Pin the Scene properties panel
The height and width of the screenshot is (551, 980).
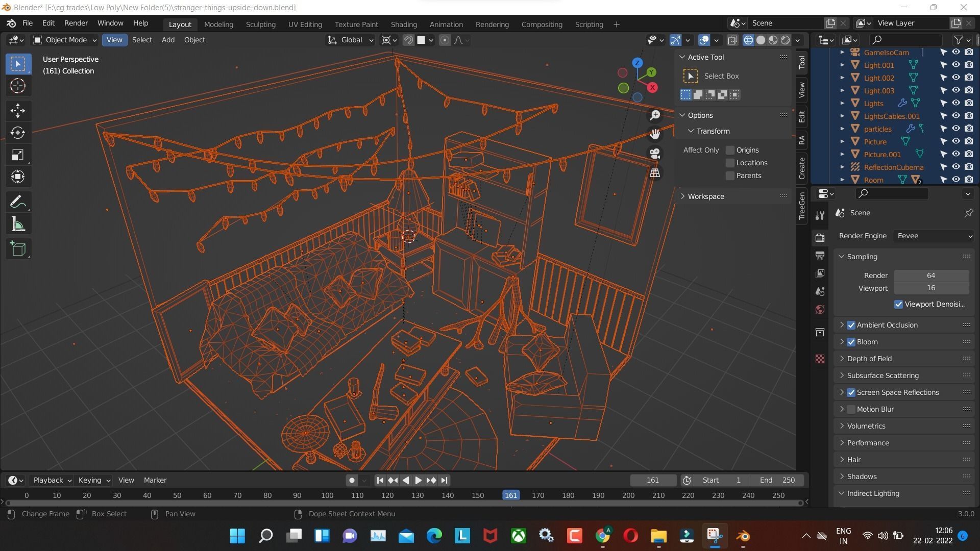click(x=968, y=213)
